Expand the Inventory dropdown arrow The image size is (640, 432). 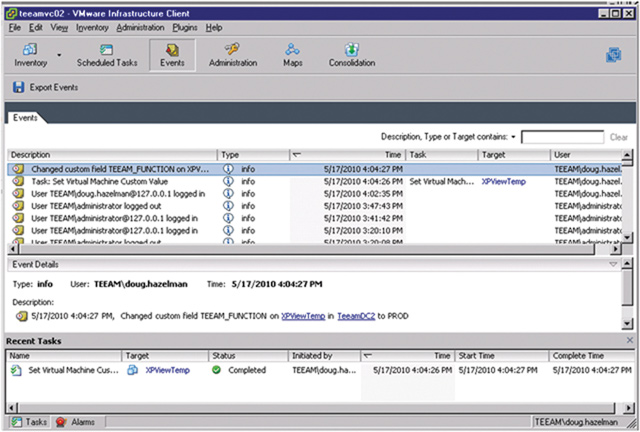point(60,55)
